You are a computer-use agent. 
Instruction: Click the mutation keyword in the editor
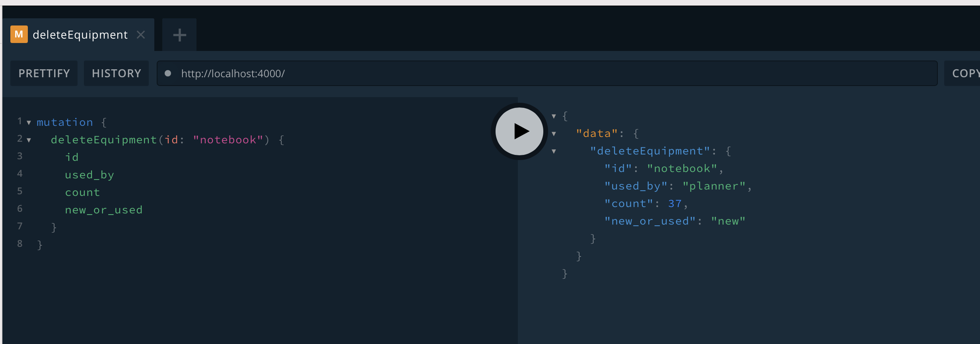65,122
